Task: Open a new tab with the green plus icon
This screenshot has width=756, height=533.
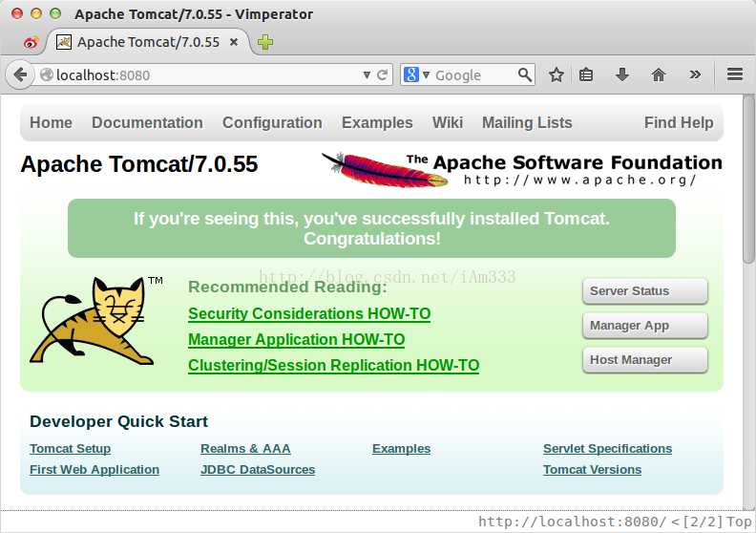Action: coord(265,42)
